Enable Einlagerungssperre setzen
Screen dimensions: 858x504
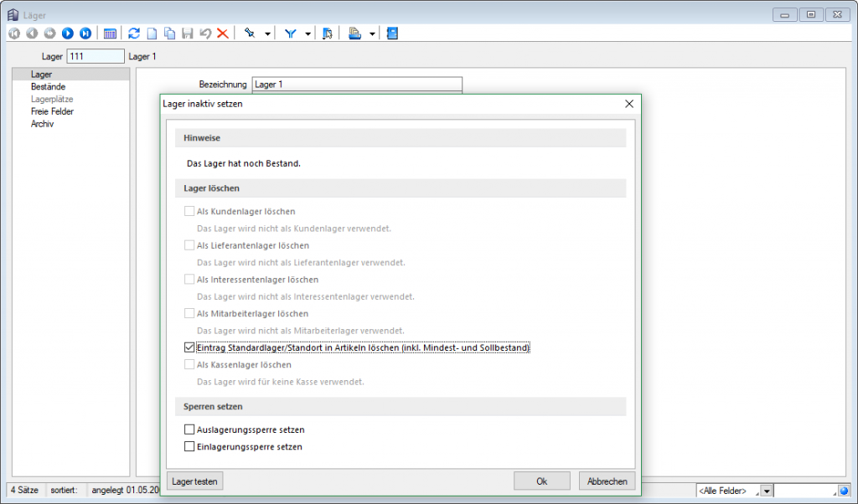tap(189, 446)
